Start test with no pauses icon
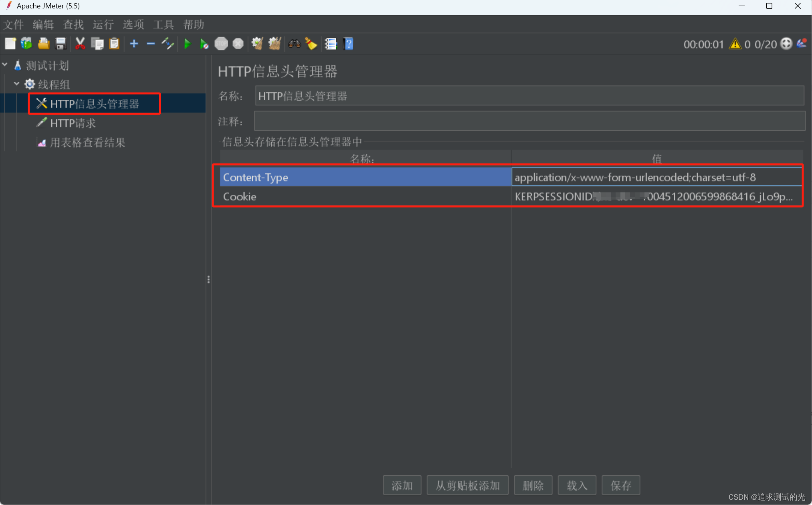 [204, 44]
